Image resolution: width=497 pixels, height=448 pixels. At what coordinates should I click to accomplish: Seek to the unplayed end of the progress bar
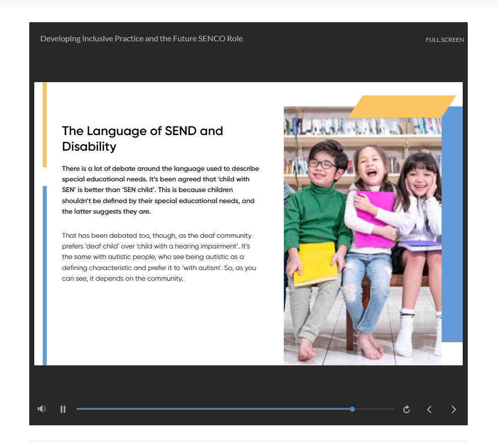383,409
